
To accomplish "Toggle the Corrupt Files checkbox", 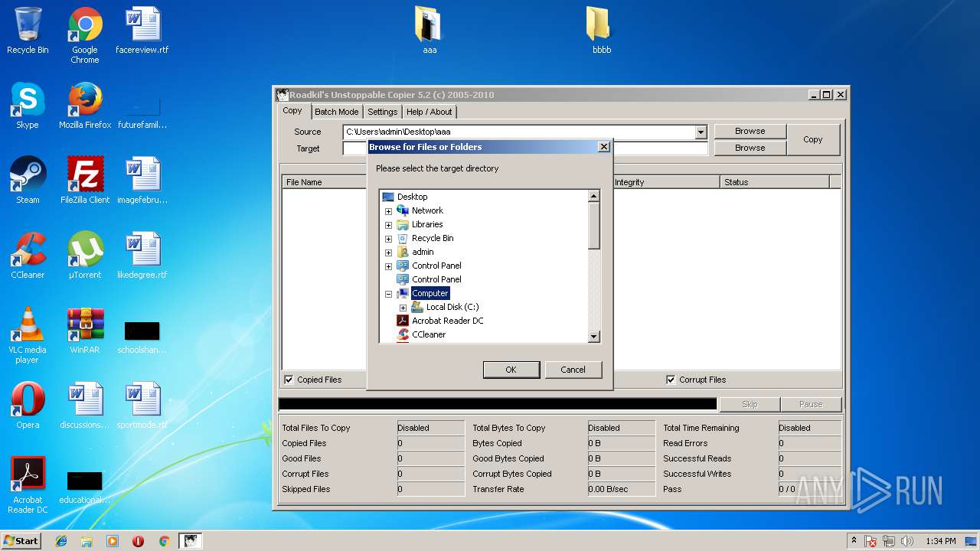I will (671, 380).
